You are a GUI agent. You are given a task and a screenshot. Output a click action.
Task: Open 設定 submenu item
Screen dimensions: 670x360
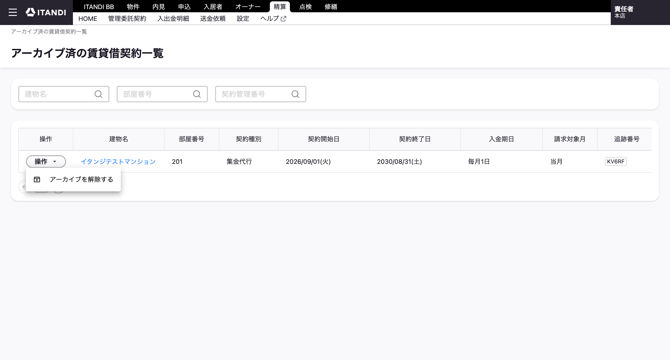click(x=243, y=19)
